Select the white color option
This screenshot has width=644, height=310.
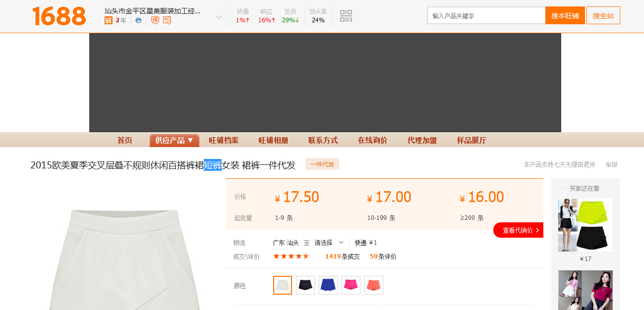point(283,285)
